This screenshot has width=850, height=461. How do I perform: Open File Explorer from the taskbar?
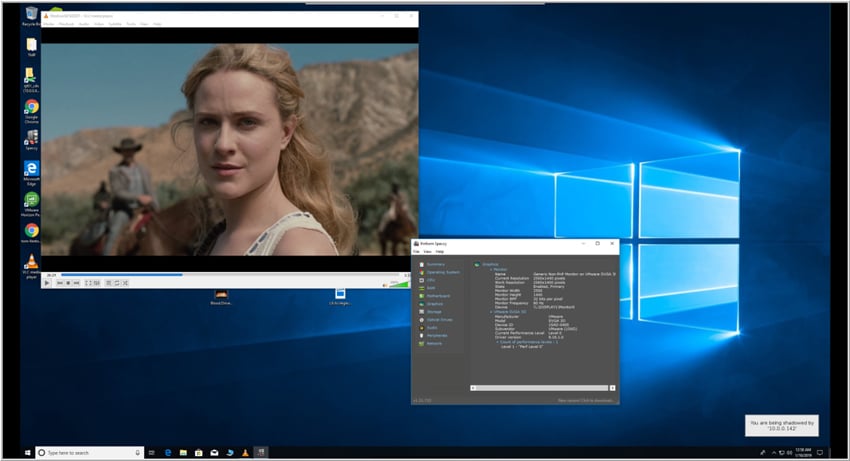click(x=183, y=452)
